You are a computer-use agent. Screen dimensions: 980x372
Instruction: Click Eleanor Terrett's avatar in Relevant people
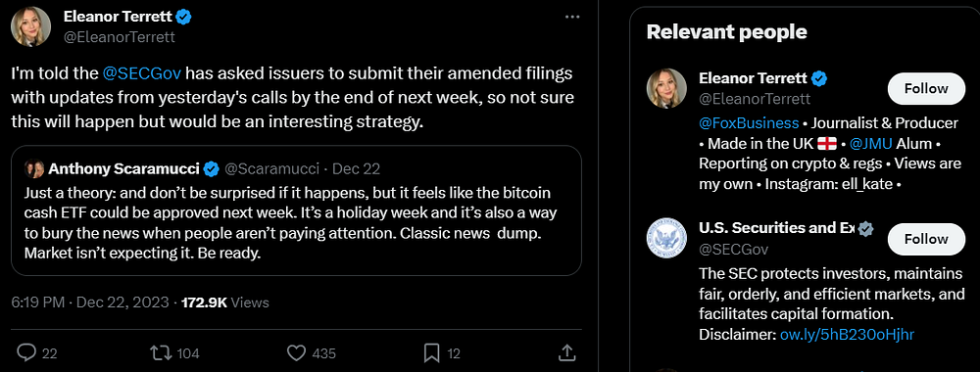tap(666, 88)
